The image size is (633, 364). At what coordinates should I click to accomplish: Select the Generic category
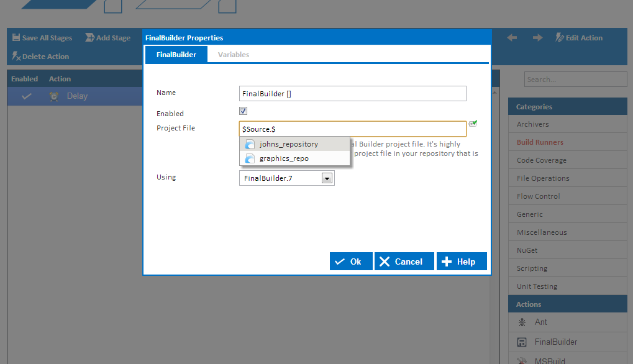pyautogui.click(x=567, y=214)
